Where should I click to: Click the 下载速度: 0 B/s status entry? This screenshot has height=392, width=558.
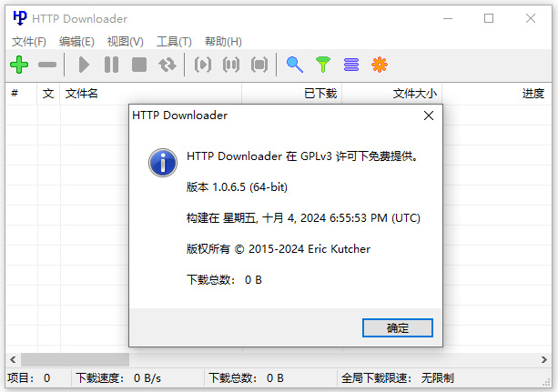tap(118, 377)
